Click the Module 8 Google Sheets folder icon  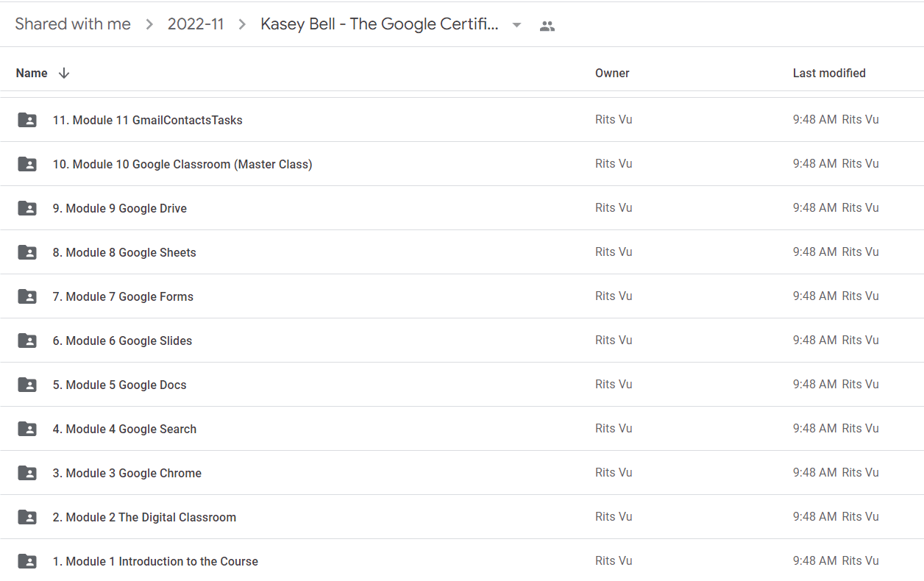(27, 252)
